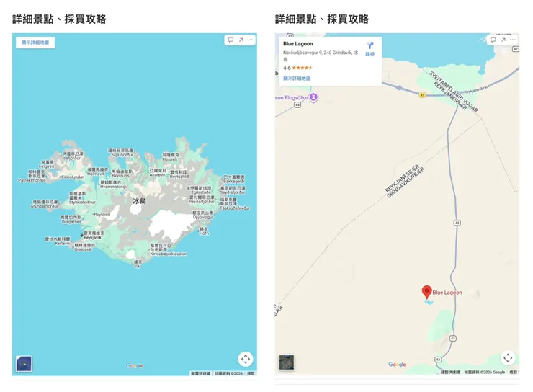The height and width of the screenshot is (392, 533).
Task: Click the Norðurljósavegur 9 address text
Action: (x=321, y=55)
